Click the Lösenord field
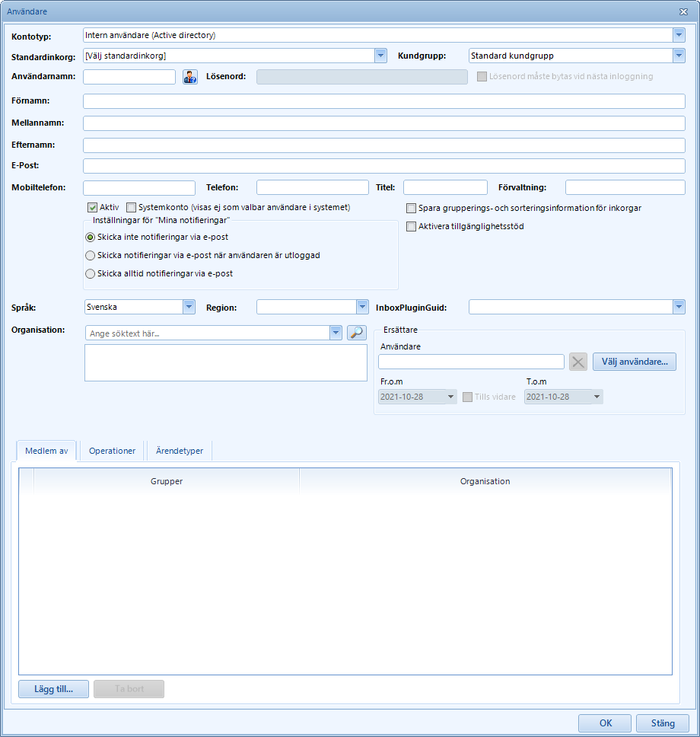This screenshot has height=737, width=700. pos(361,77)
